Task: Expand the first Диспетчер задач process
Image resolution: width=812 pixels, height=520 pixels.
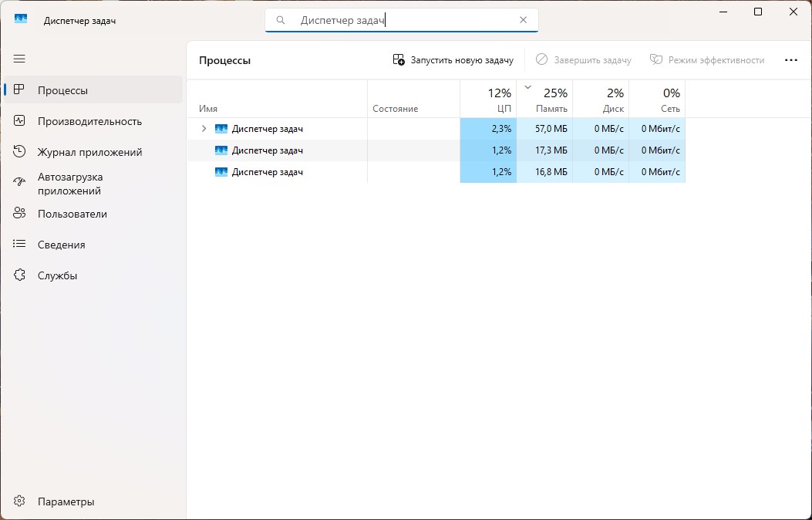Action: coord(204,128)
